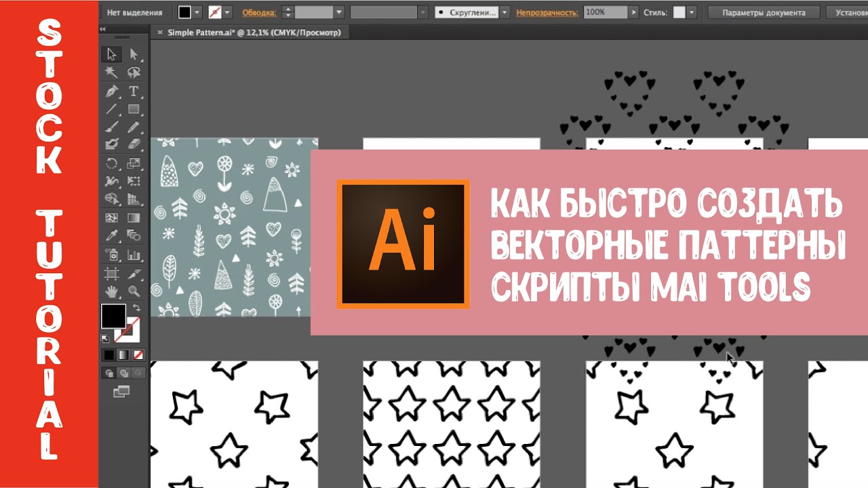Select the Warp (Width) tool
This screenshot has width=868, height=488.
tap(112, 181)
